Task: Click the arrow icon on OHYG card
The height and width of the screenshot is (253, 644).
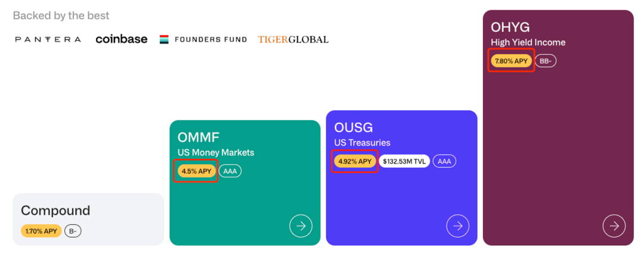Action: pos(614,226)
